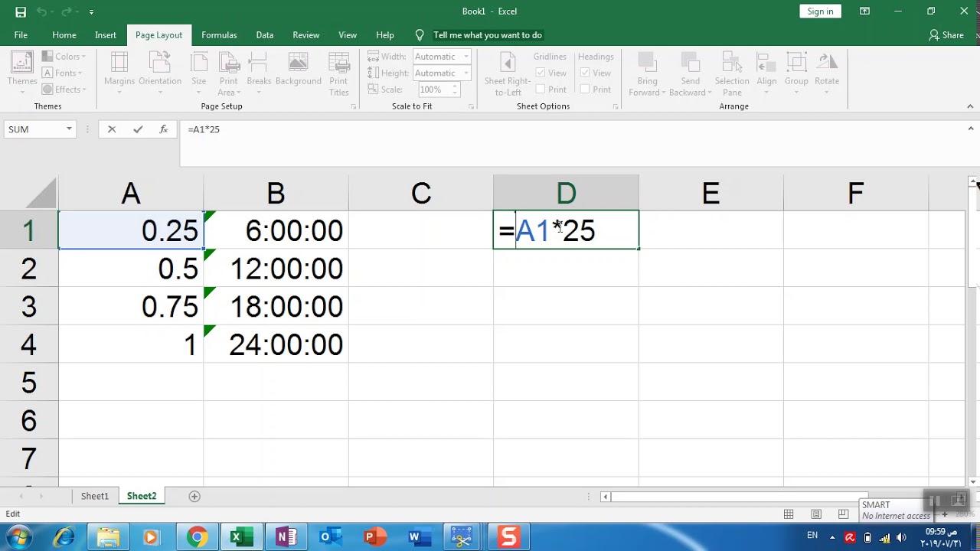980x551 pixels.
Task: Open Sheet Options dialog launcher
Action: (x=616, y=106)
